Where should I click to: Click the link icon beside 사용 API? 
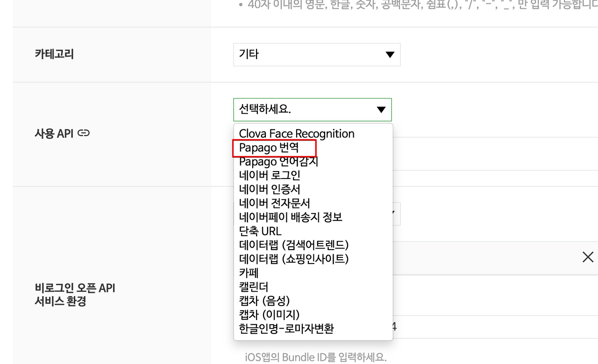(x=84, y=133)
